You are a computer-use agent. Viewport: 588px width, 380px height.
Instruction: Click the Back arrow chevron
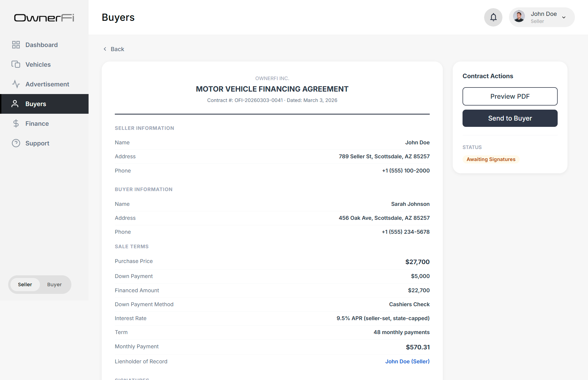(105, 49)
